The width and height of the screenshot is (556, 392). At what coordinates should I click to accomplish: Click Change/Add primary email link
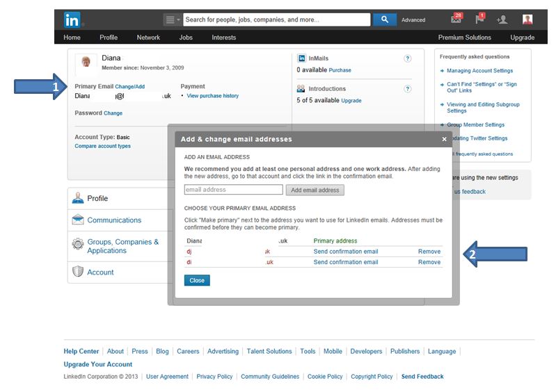(x=130, y=86)
